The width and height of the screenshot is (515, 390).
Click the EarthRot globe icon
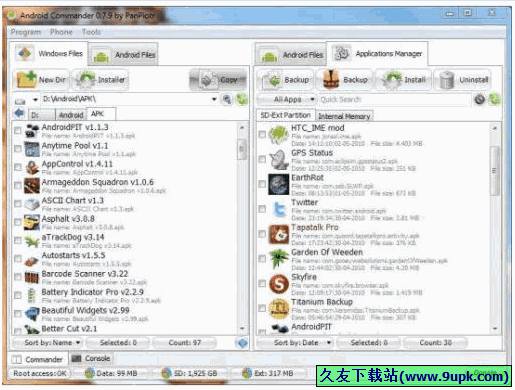pos(279,184)
